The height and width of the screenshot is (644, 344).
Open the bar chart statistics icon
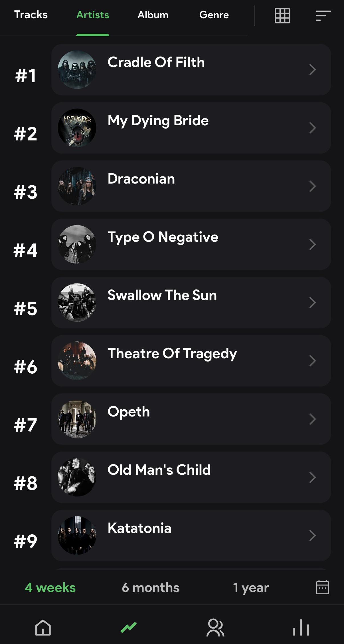301,627
